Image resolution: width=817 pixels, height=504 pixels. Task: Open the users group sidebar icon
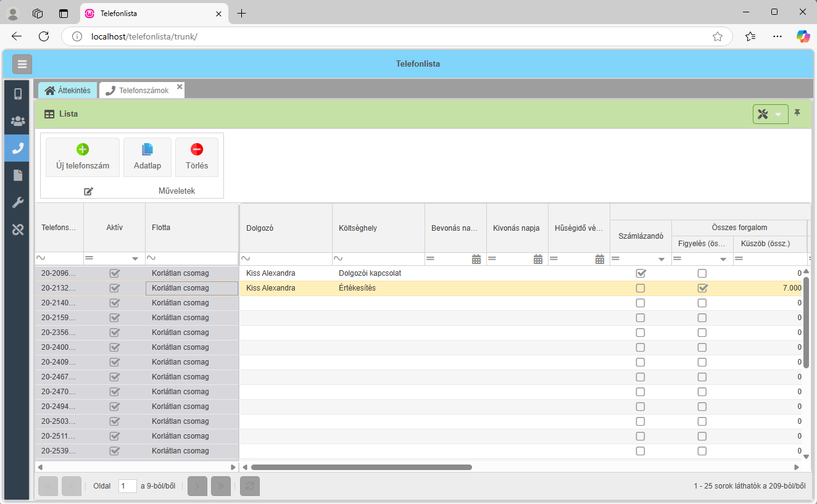pyautogui.click(x=18, y=121)
